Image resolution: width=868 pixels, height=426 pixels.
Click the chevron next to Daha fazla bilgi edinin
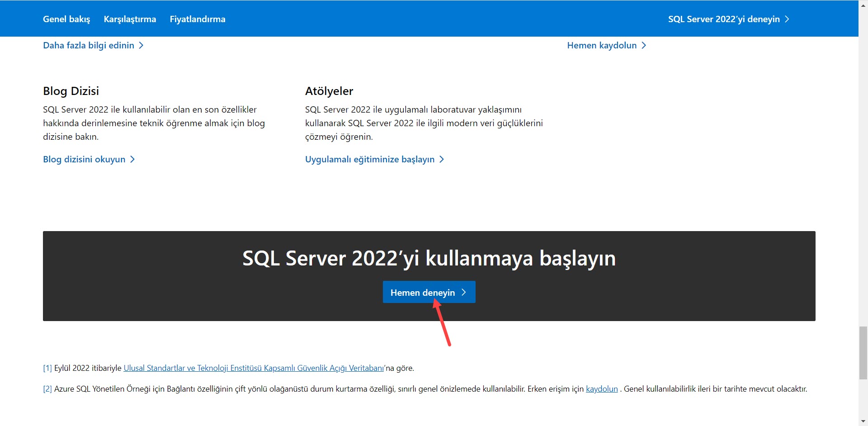click(x=142, y=45)
